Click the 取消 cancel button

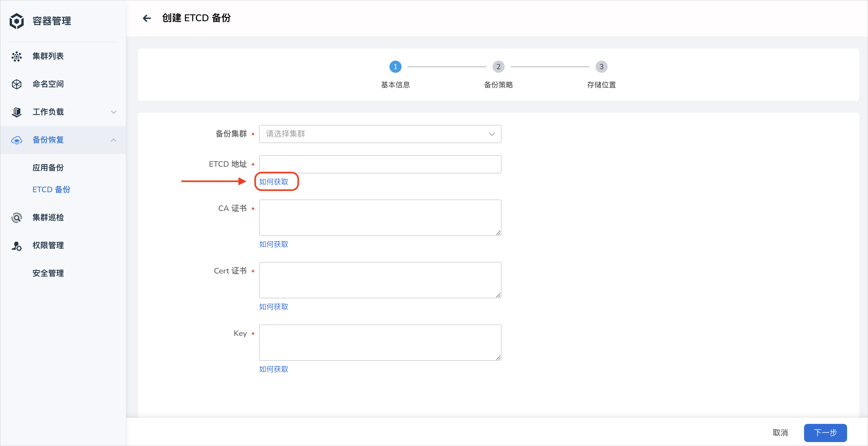click(x=780, y=433)
